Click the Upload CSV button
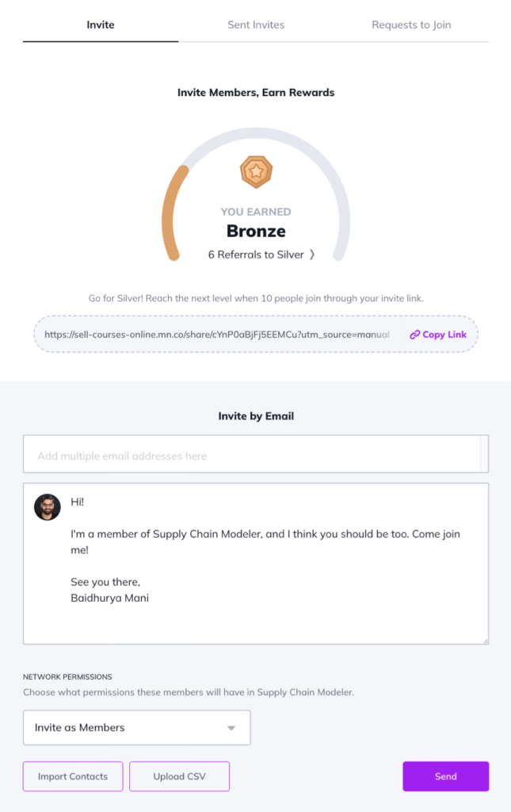 tap(180, 776)
